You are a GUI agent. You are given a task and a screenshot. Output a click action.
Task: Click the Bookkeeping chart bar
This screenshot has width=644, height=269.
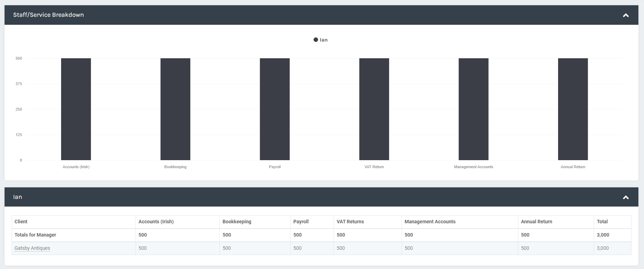175,109
